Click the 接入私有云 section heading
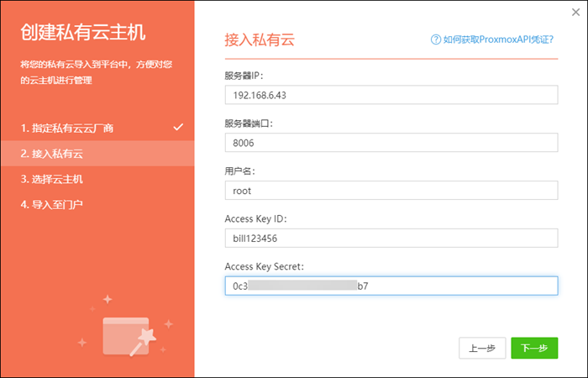Image resolution: width=588 pixels, height=378 pixels. pos(260,39)
